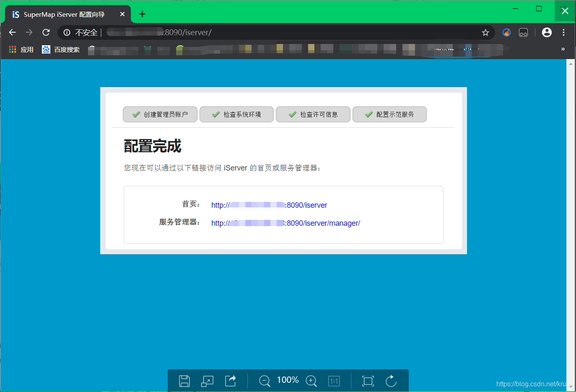The height and width of the screenshot is (392, 576).
Task: Zoom in with the plus magnifier
Action: (311, 381)
